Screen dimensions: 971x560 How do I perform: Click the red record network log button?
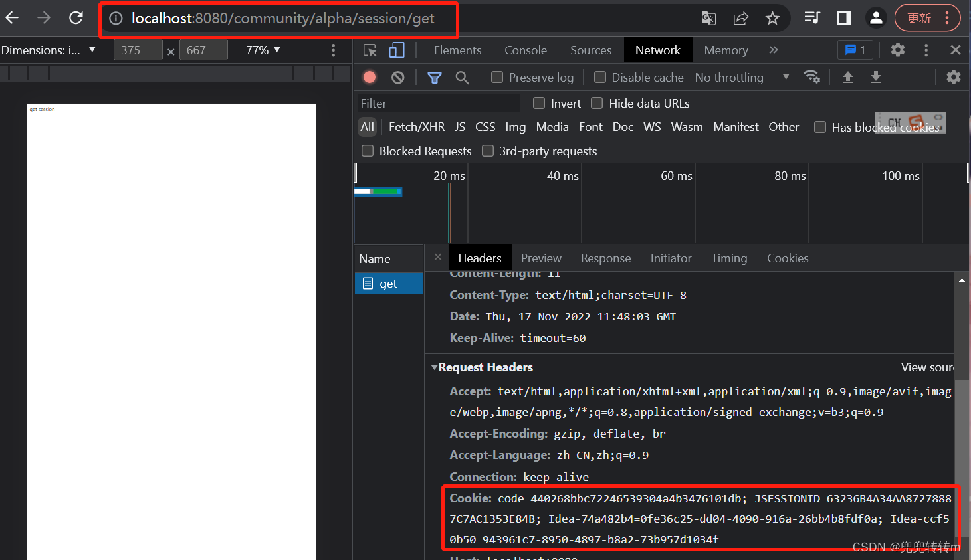pos(370,78)
